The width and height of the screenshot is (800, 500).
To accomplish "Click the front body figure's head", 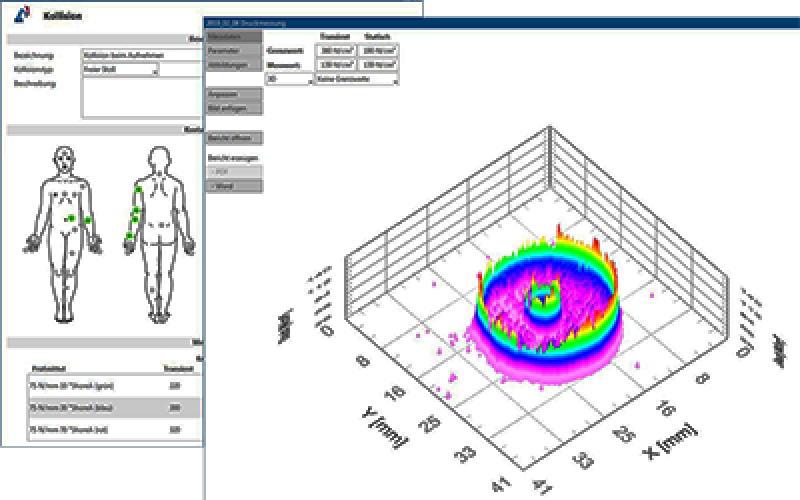I will click(66, 158).
